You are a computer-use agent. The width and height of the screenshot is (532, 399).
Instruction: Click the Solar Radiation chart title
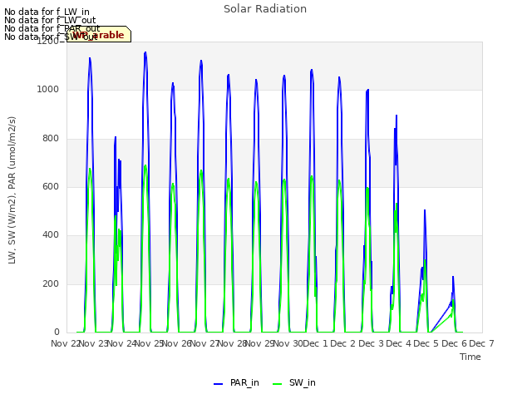[265, 9]
